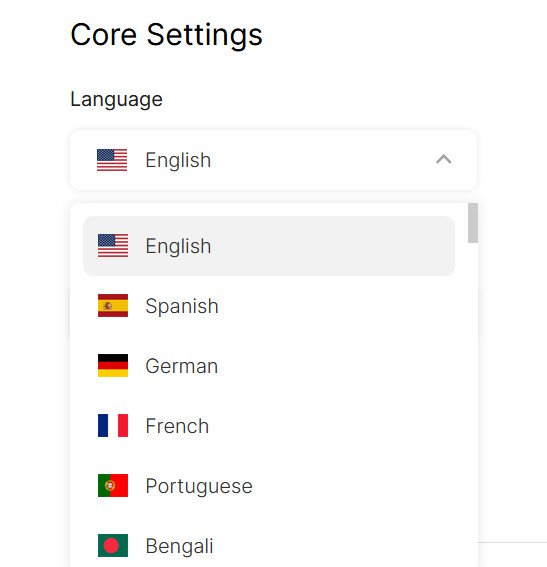Select the Portuguese language option
This screenshot has width=547, height=567.
coord(269,486)
